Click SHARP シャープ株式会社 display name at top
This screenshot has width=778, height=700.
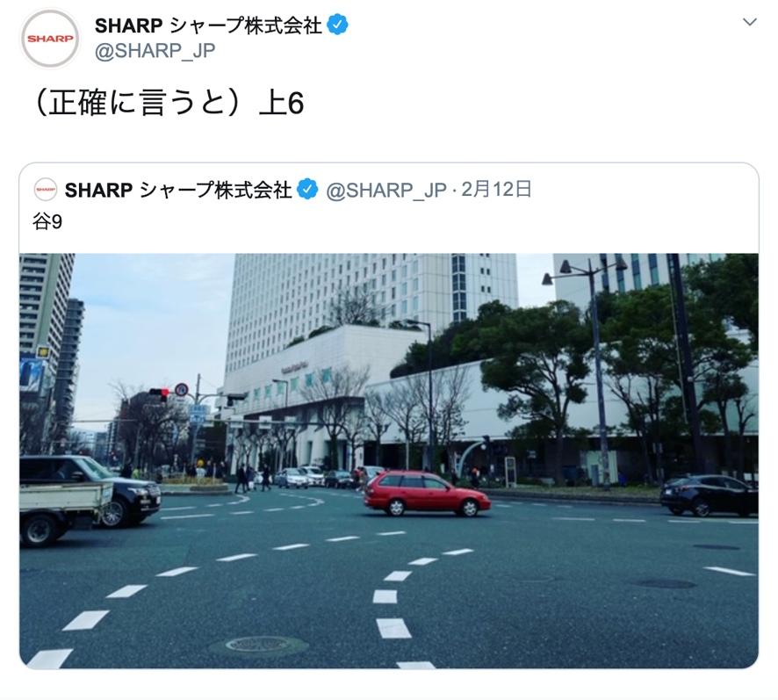coord(208,25)
